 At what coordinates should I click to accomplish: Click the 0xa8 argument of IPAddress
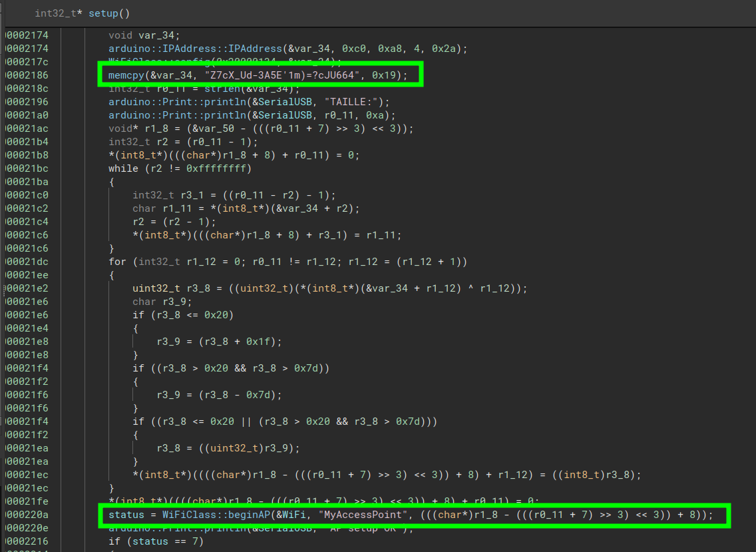tap(390, 49)
